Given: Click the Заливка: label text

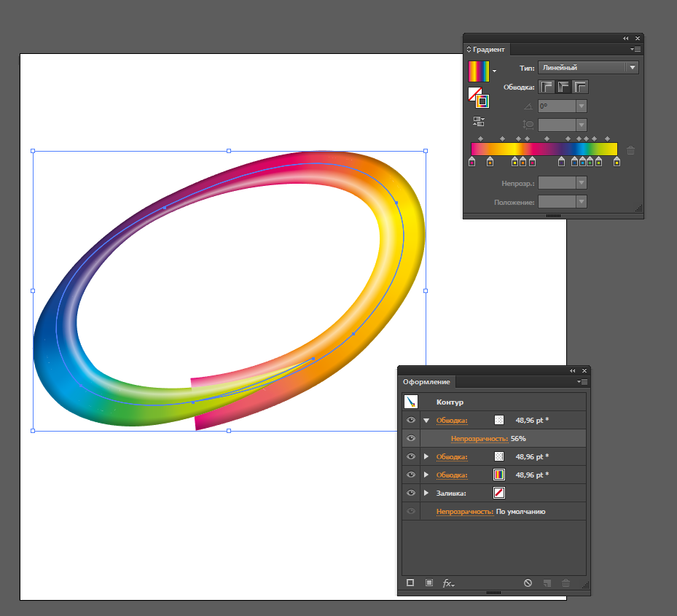Looking at the screenshot, I should pos(451,494).
